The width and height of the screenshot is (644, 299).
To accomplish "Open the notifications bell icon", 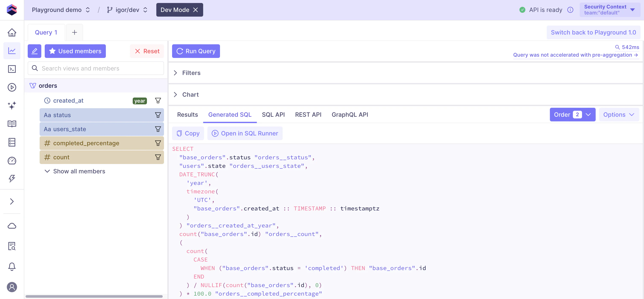I will 12,266.
